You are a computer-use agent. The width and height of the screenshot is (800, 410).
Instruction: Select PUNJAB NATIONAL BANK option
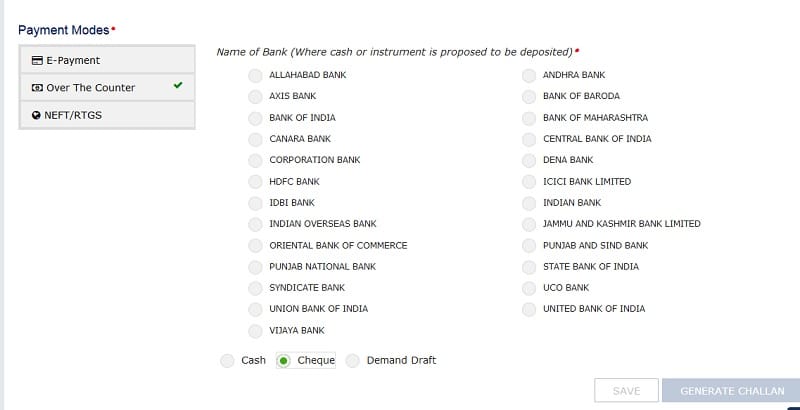point(255,267)
